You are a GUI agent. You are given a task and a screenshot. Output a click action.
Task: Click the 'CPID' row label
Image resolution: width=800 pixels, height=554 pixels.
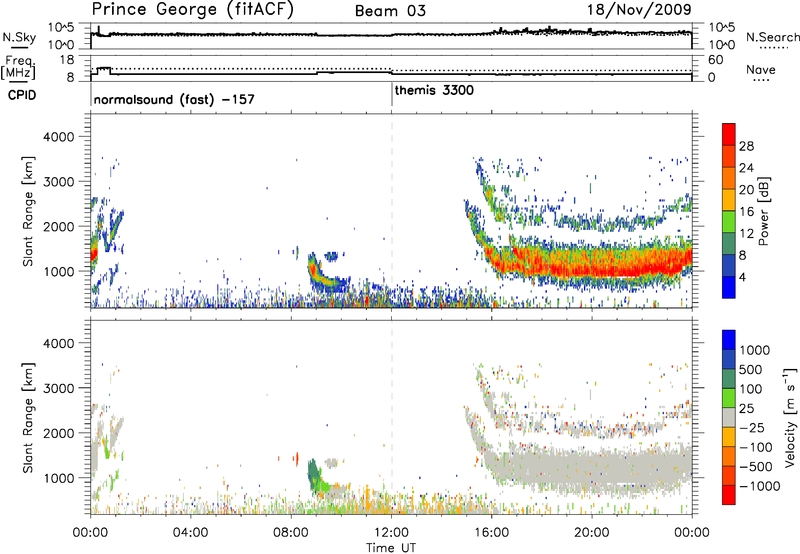click(x=22, y=95)
